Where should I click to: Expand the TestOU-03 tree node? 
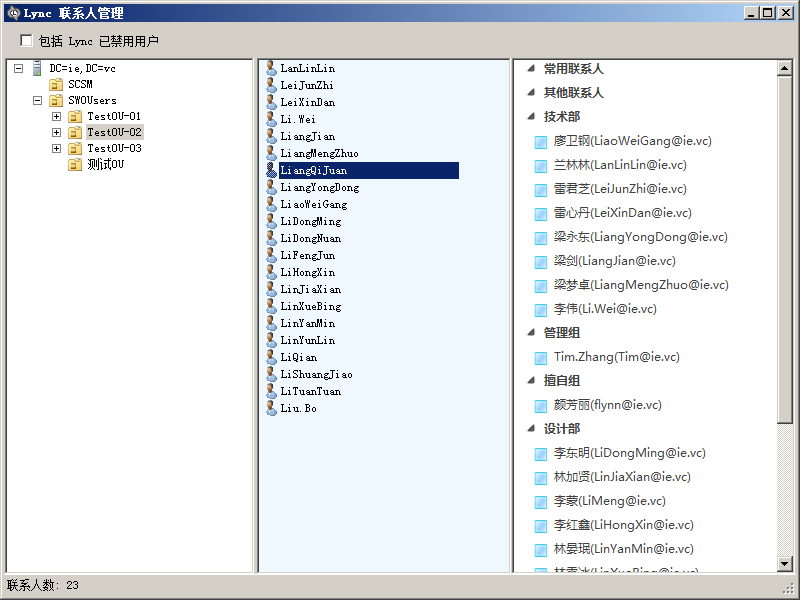click(x=56, y=148)
